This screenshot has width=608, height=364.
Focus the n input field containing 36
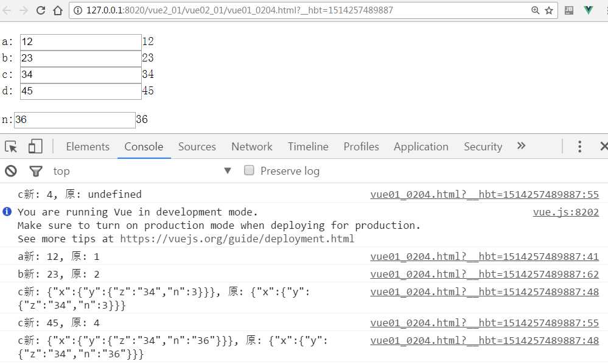tap(75, 120)
